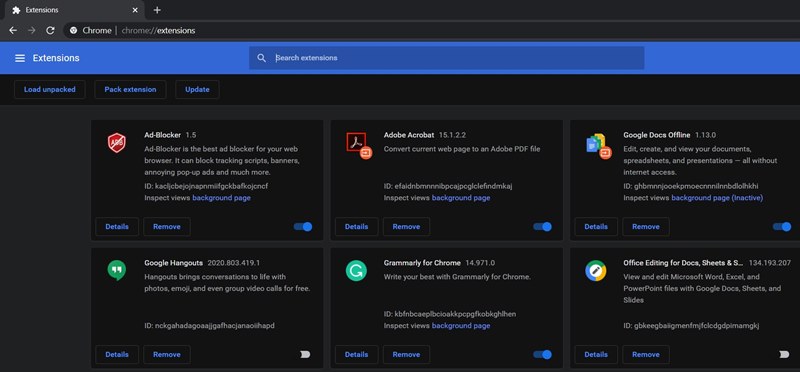
Task: Remove Google Docs Offline extension
Action: 646,227
